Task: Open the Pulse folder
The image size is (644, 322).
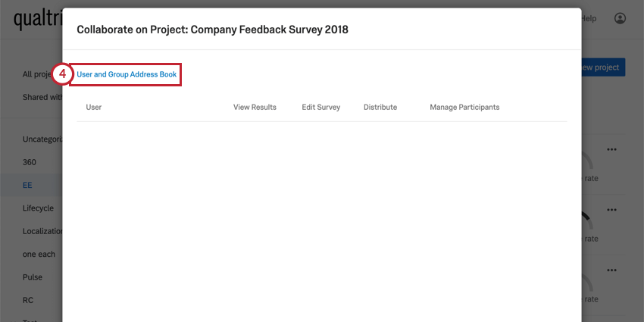Action: (33, 277)
